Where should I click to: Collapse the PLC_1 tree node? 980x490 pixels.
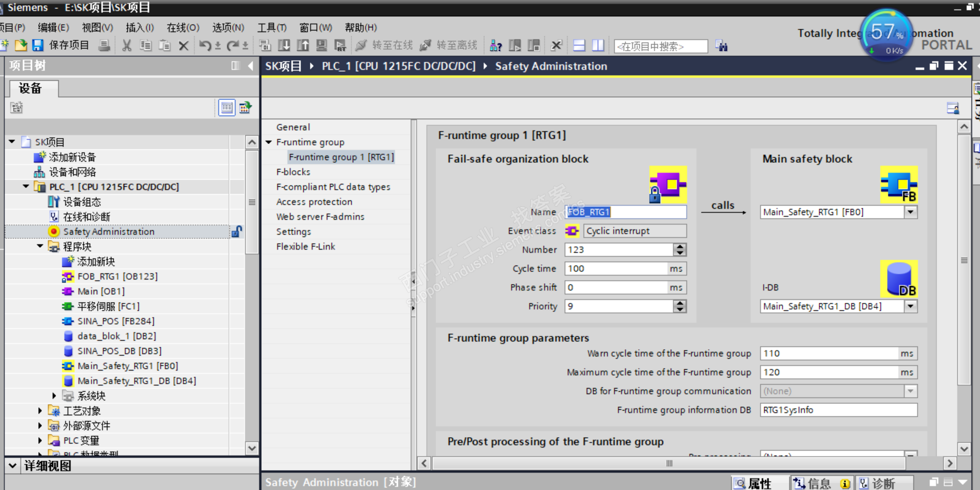[26, 186]
